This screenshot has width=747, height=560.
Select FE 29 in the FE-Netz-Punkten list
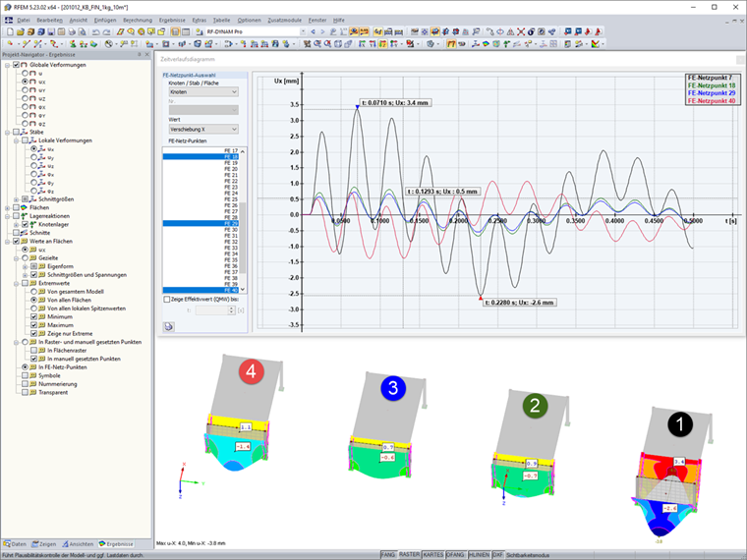pyautogui.click(x=201, y=223)
